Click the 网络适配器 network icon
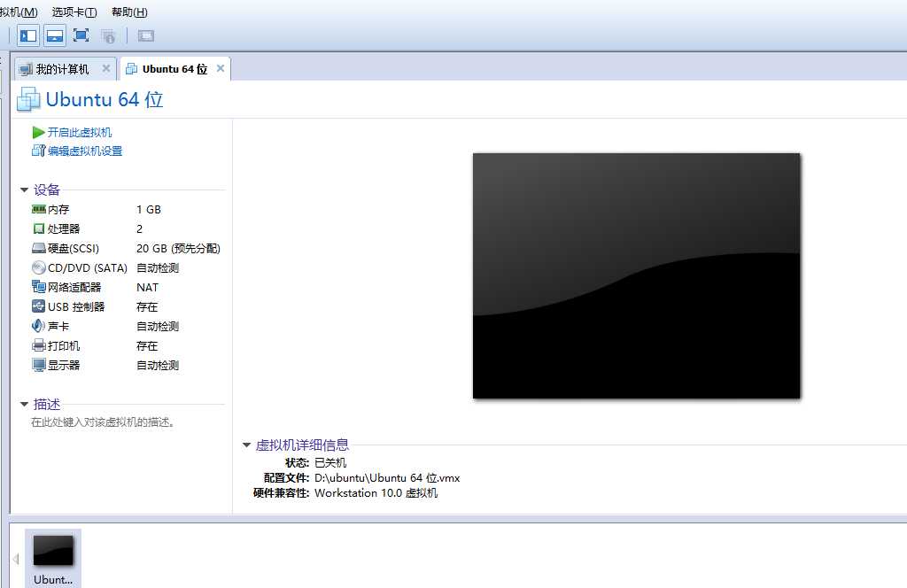The width and height of the screenshot is (907, 588). (39, 287)
